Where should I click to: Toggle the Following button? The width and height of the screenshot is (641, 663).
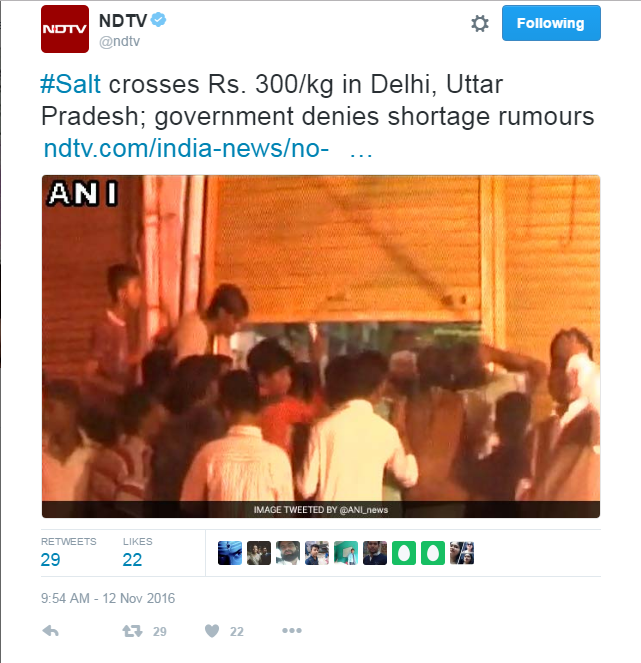tap(551, 23)
